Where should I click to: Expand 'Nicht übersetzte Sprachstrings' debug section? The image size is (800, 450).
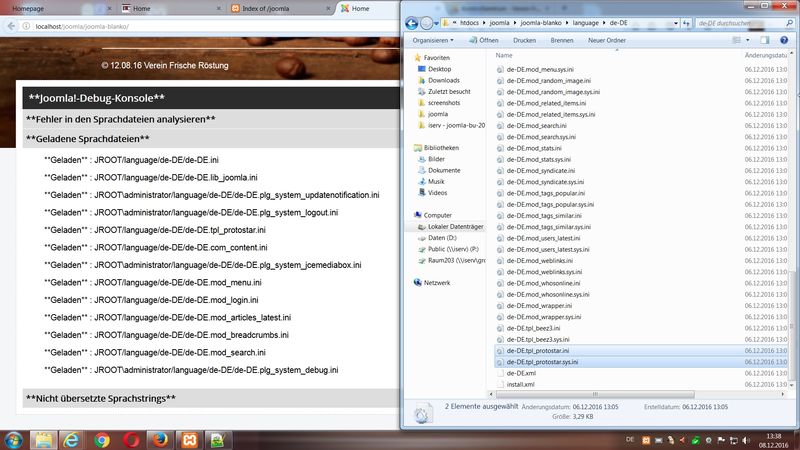tap(100, 399)
